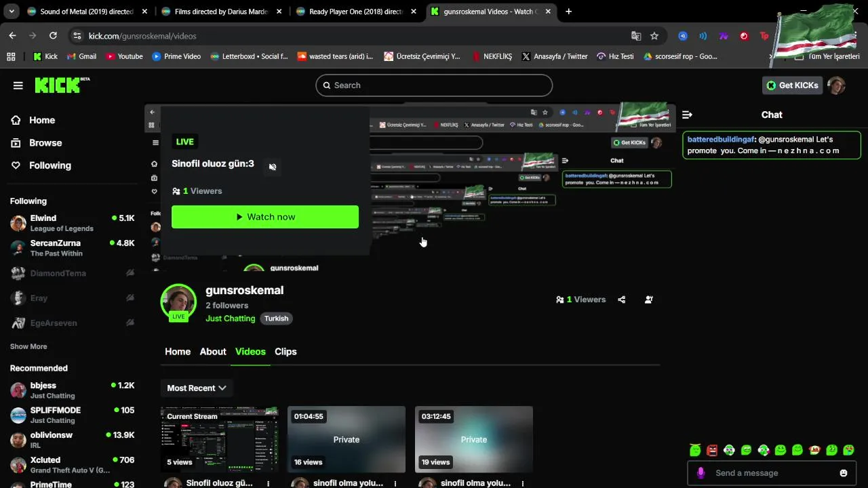Open Letterboxd bookmark

(x=250, y=56)
